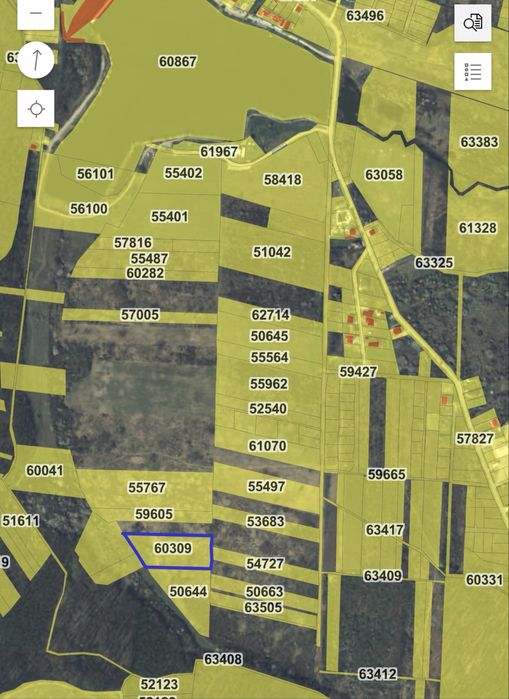Select parcel 61328
Screen dimensions: 509x699
pos(477,228)
